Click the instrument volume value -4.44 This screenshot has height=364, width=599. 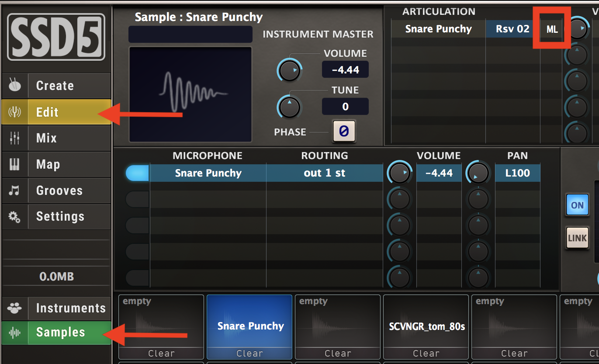coord(345,69)
